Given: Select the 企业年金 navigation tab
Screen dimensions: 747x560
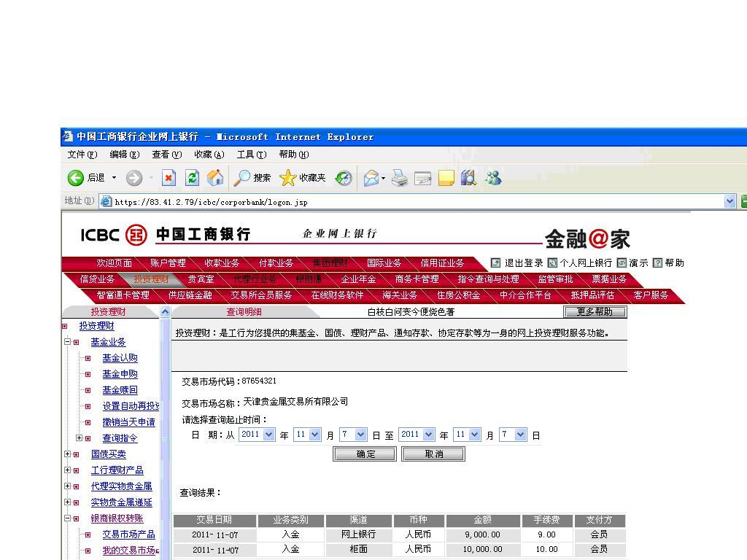Looking at the screenshot, I should (x=358, y=279).
